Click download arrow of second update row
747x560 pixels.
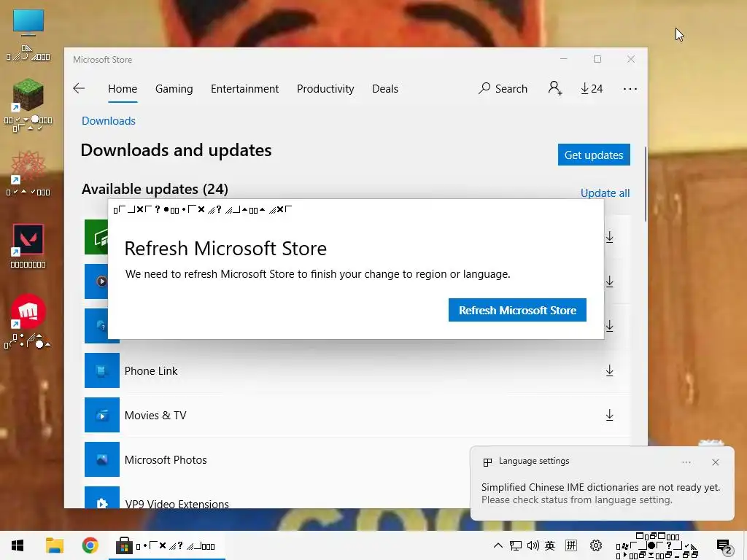pos(609,281)
